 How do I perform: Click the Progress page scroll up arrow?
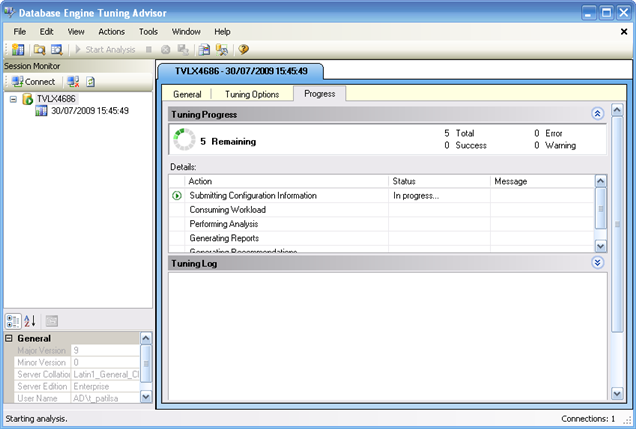pos(617,109)
